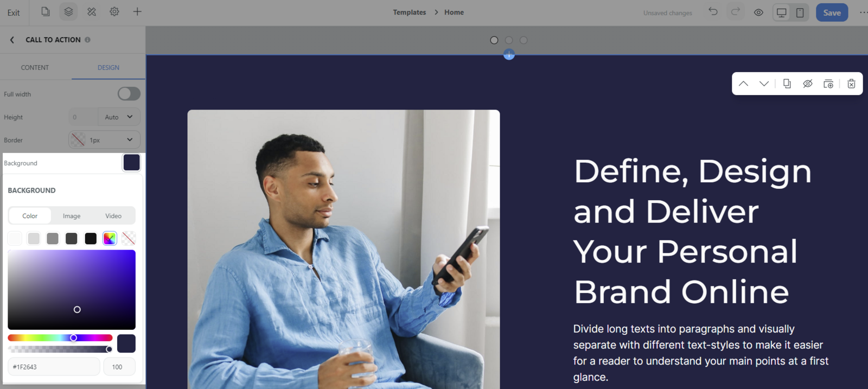This screenshot has height=389, width=868.
Task: Click the opacity slider handle
Action: coord(109,349)
